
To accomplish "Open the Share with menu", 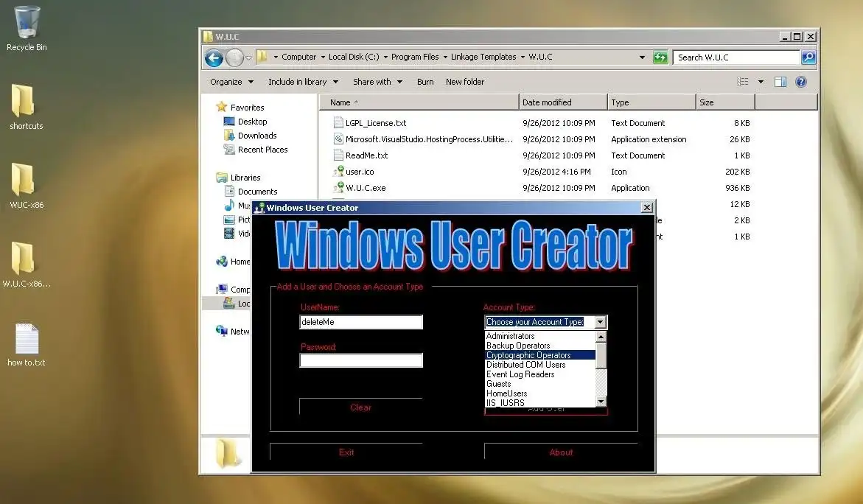I will pos(377,82).
